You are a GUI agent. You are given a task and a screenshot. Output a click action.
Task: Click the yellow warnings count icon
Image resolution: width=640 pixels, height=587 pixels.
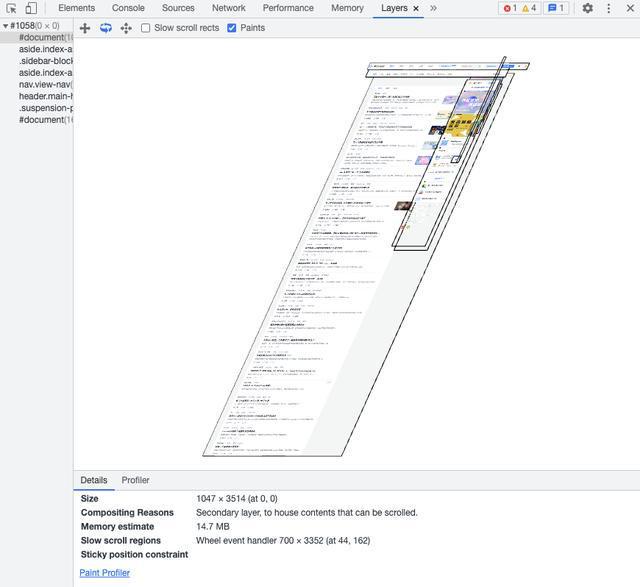(x=529, y=8)
